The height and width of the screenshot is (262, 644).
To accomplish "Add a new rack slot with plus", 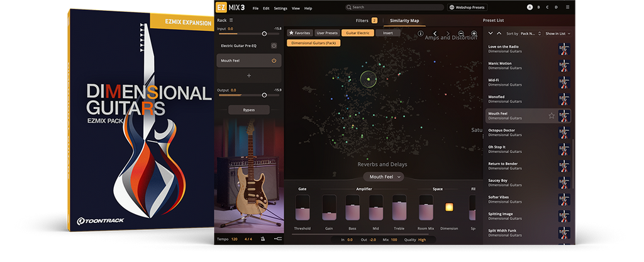I will 249,76.
